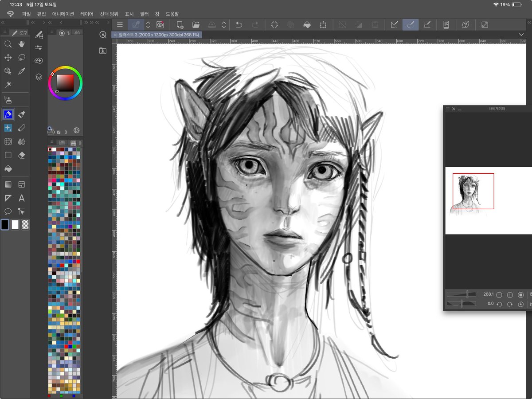532x399 pixels.
Task: Select the Object operation cube tool
Action: (x=8, y=71)
